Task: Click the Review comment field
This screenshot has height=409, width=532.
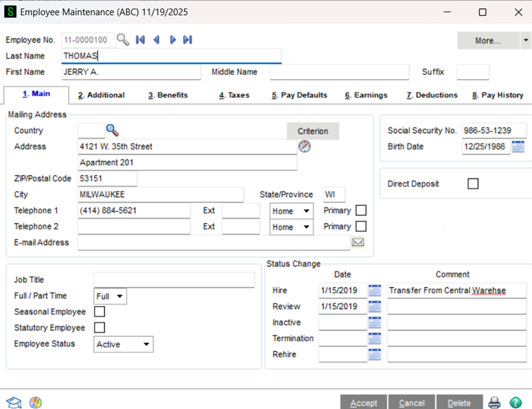Action: 457,306
